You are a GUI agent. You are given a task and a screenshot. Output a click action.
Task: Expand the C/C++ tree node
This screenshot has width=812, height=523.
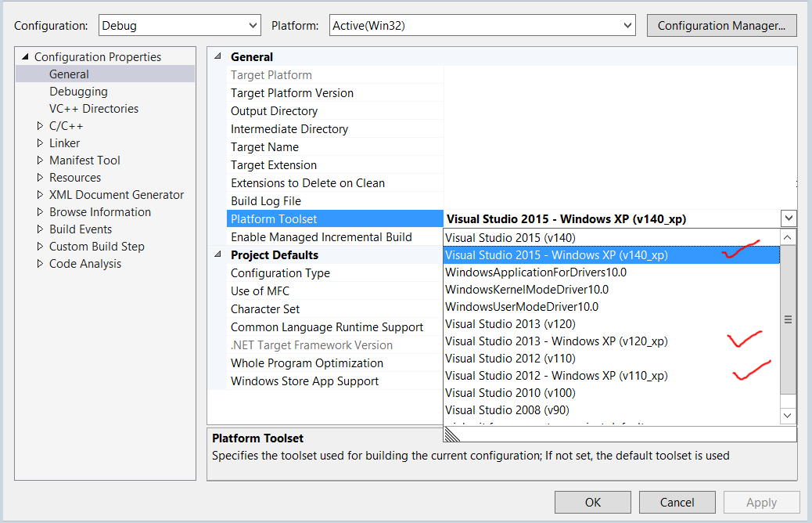(x=41, y=126)
